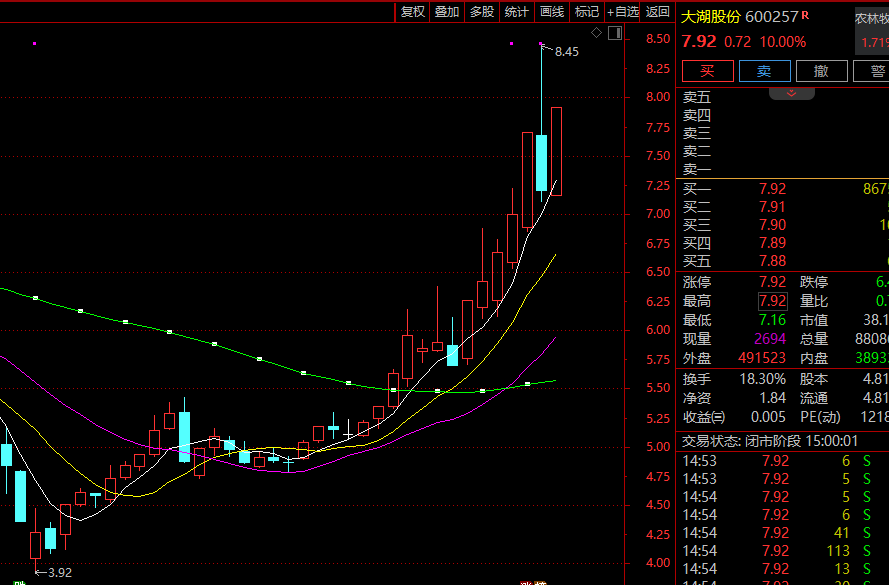The image size is (889, 585).
Task: Click the 净资 value 1.84
Action: (x=773, y=399)
